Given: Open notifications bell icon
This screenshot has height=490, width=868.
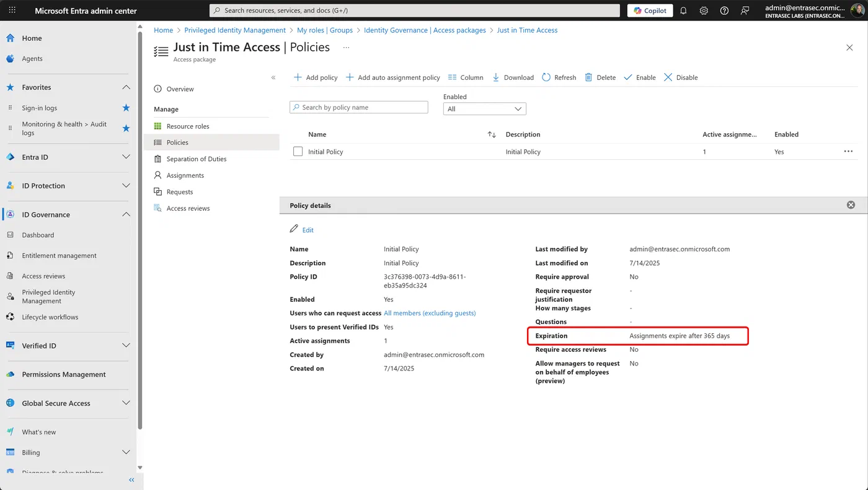Looking at the screenshot, I should (x=683, y=11).
